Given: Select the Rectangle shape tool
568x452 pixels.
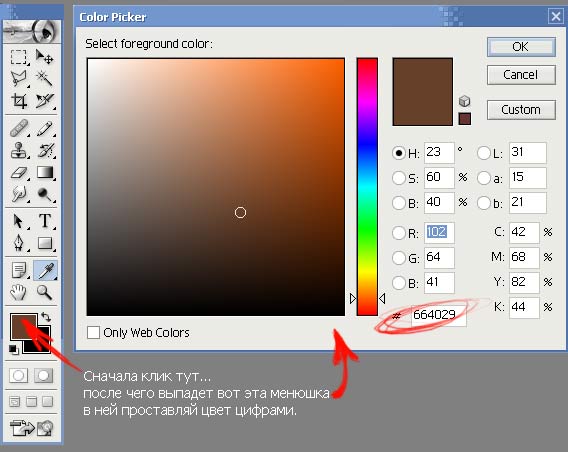Looking at the screenshot, I should pos(45,243).
